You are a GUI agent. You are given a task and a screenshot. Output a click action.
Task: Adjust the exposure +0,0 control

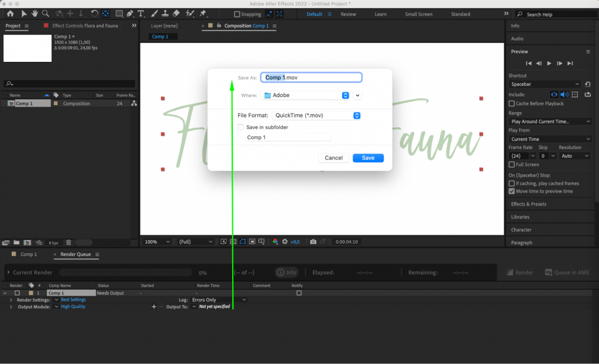295,241
